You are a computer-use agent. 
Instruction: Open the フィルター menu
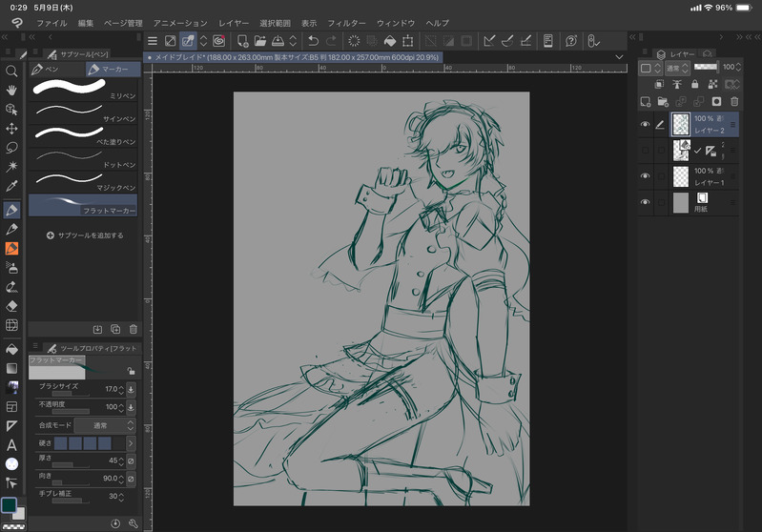(345, 22)
